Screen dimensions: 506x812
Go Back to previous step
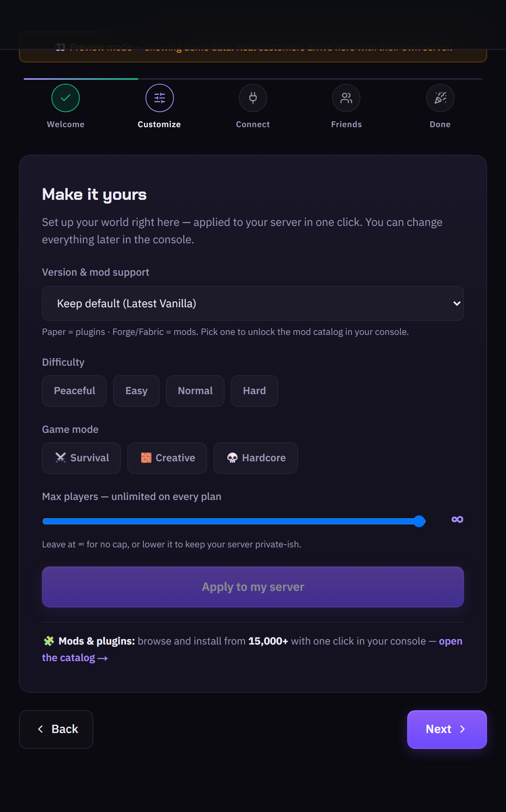click(x=56, y=729)
